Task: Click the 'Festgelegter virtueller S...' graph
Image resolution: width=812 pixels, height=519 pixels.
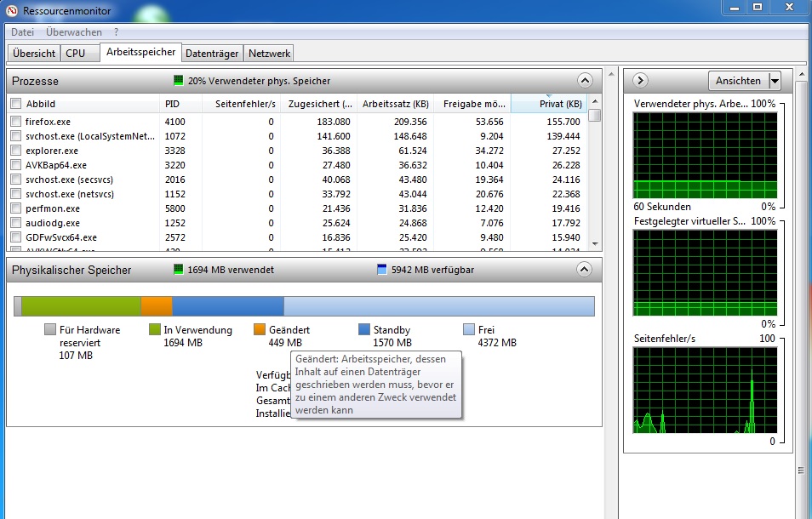Action: pos(705,273)
